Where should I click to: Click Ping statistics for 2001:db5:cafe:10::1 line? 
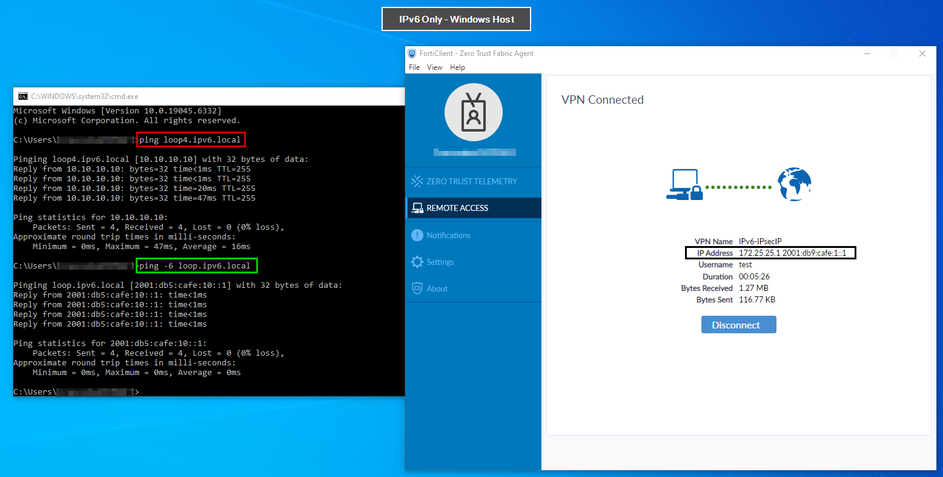pyautogui.click(x=110, y=343)
